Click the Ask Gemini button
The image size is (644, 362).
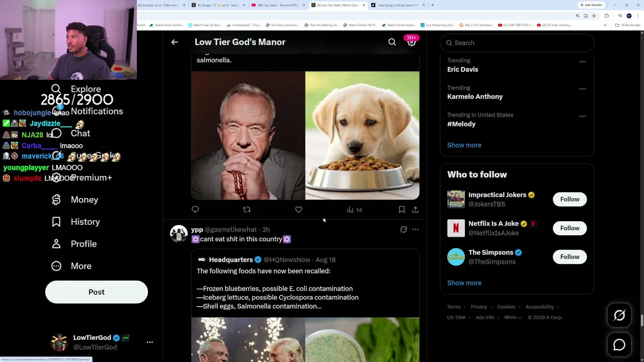pyautogui.click(x=591, y=5)
